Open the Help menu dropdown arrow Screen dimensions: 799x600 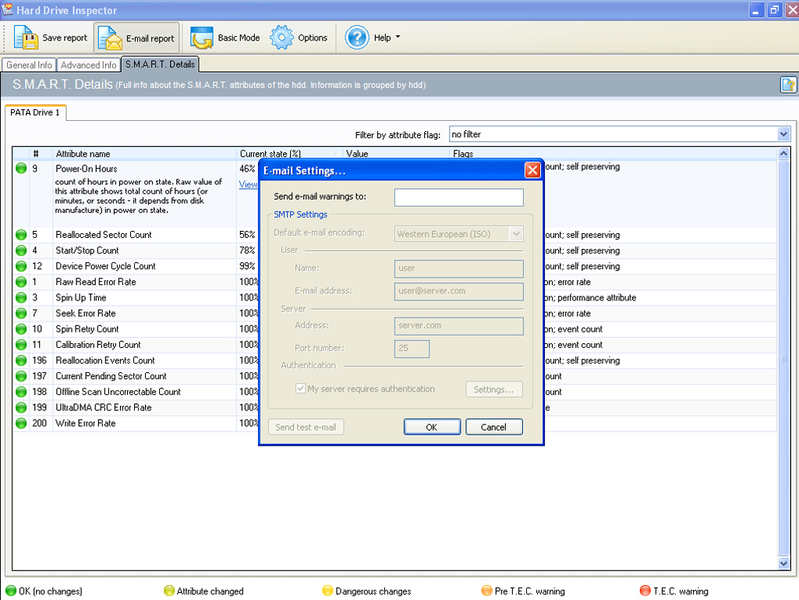398,37
